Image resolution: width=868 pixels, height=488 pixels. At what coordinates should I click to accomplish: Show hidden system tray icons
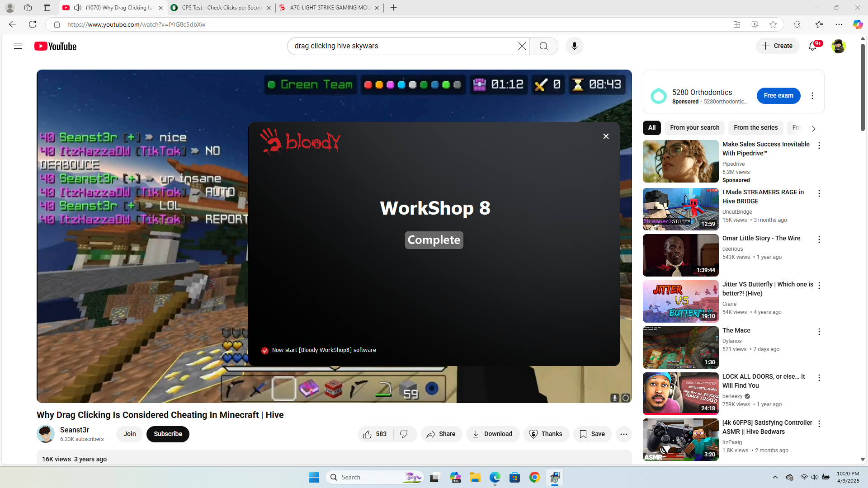pyautogui.click(x=775, y=478)
